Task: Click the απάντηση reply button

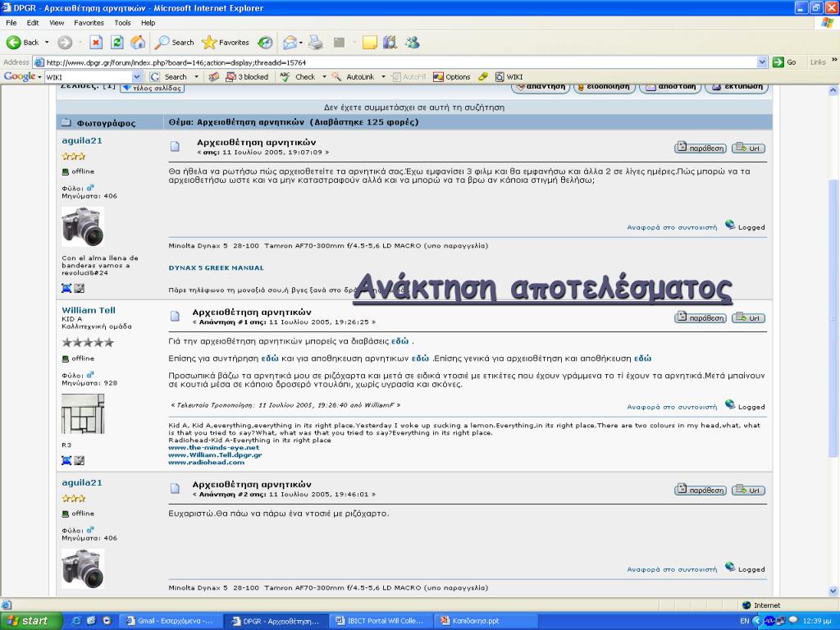Action: 541,87
